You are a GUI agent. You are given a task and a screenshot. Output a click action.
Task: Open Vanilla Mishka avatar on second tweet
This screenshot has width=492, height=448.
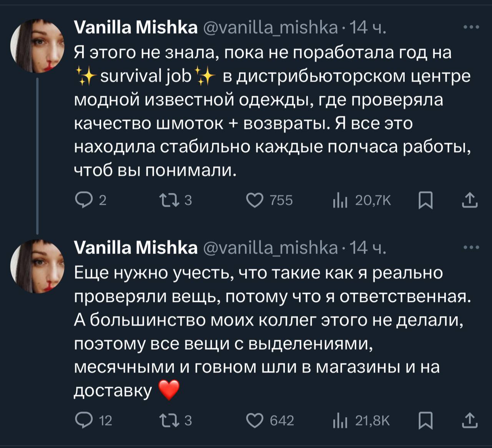37,266
